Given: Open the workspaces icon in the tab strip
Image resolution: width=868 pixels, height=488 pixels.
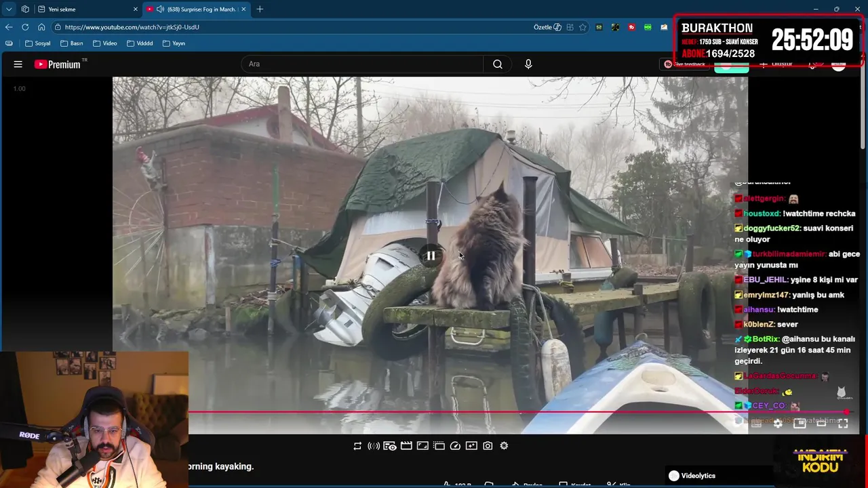Looking at the screenshot, I should (x=25, y=9).
